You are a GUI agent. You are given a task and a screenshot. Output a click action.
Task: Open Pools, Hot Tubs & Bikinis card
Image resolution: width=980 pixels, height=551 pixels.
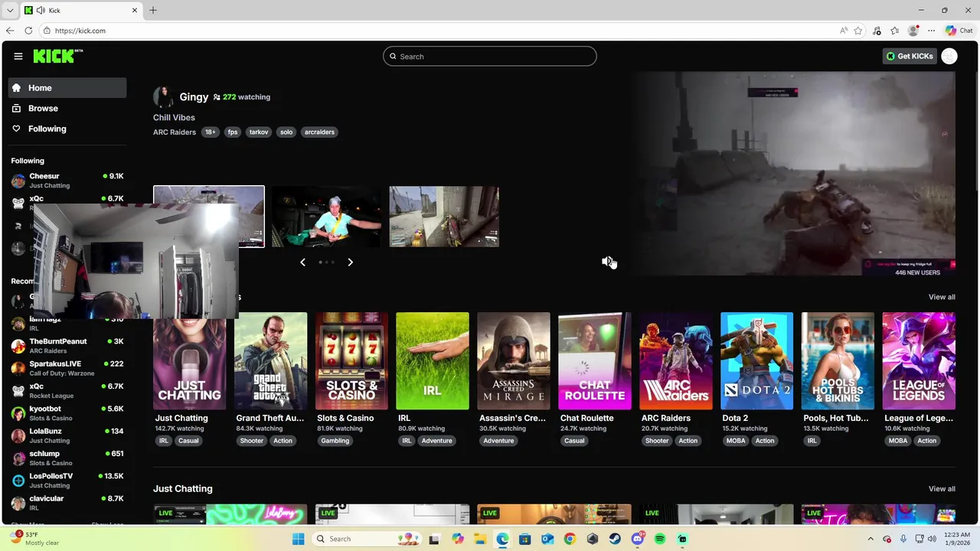coord(838,361)
